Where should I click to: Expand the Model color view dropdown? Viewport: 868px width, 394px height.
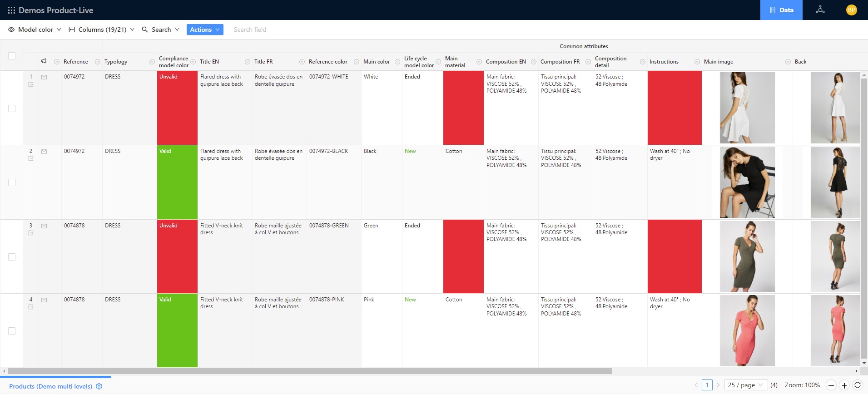point(35,30)
